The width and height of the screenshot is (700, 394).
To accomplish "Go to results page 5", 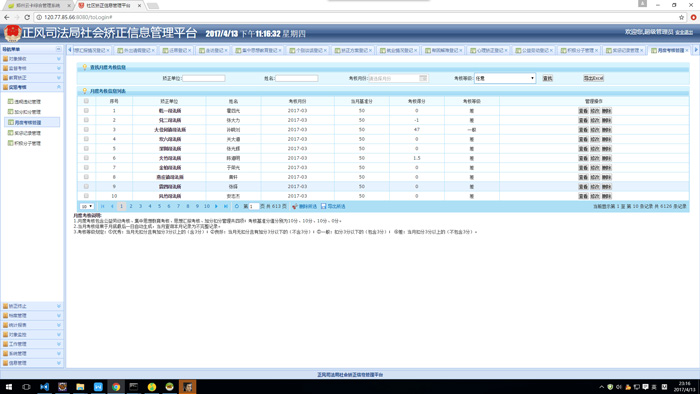I will tap(159, 206).
